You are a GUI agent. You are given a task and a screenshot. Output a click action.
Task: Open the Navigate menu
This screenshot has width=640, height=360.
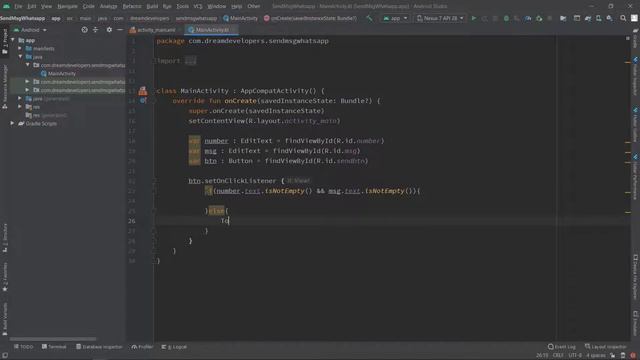[x=67, y=6]
